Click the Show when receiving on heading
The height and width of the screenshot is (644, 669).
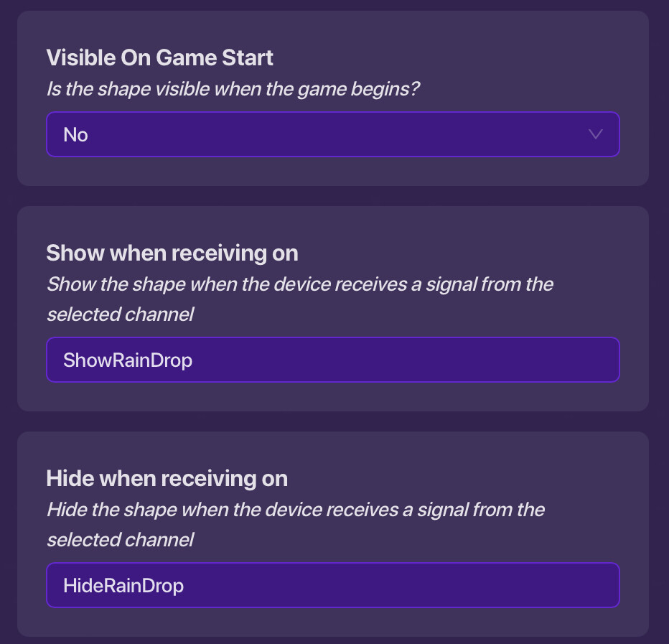click(x=172, y=253)
